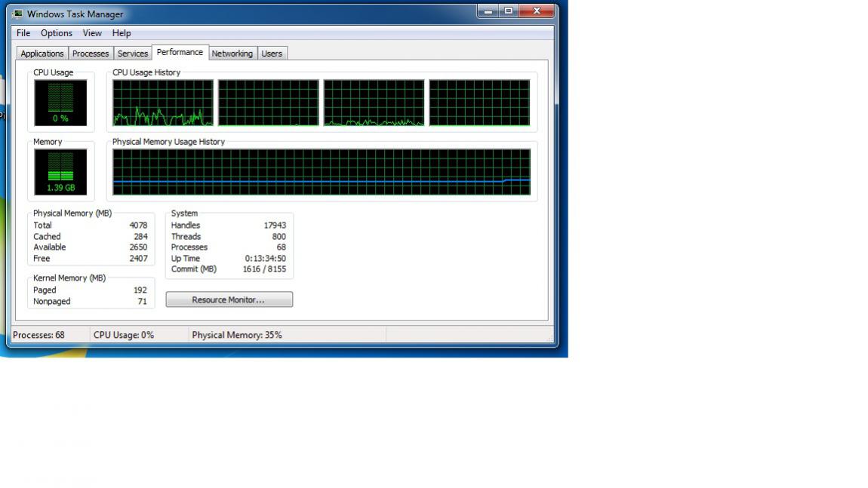868x488 pixels.
Task: Open Resource Monitor
Action: coord(229,299)
